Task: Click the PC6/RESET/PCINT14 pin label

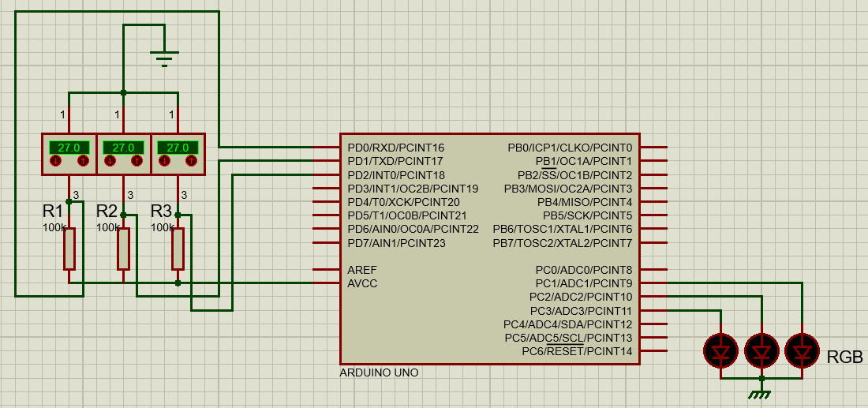Action: pyautogui.click(x=577, y=351)
